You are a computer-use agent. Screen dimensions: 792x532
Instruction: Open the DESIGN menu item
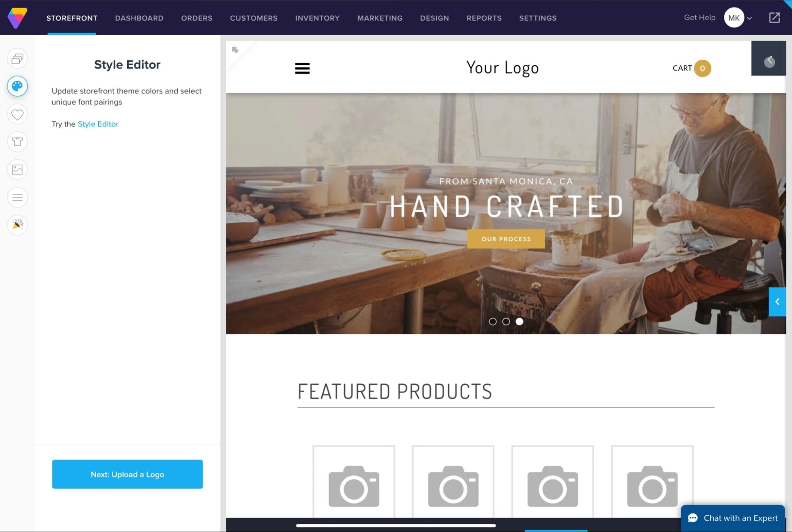434,18
